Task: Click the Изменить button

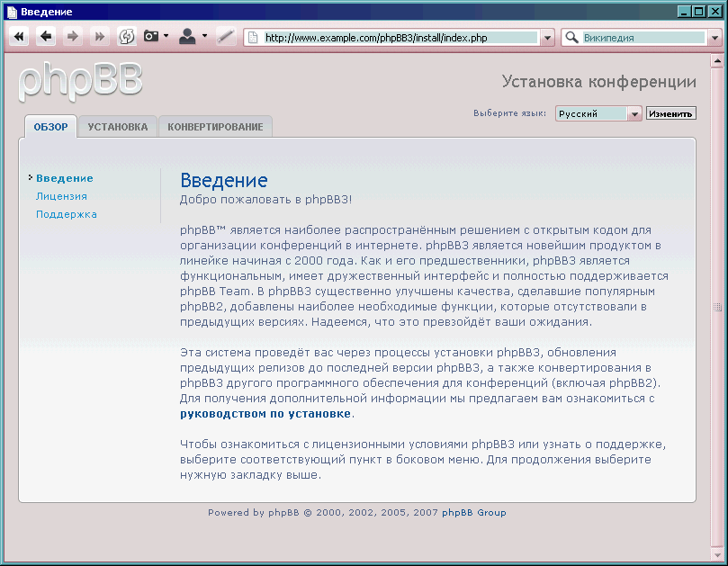Action: [x=671, y=113]
